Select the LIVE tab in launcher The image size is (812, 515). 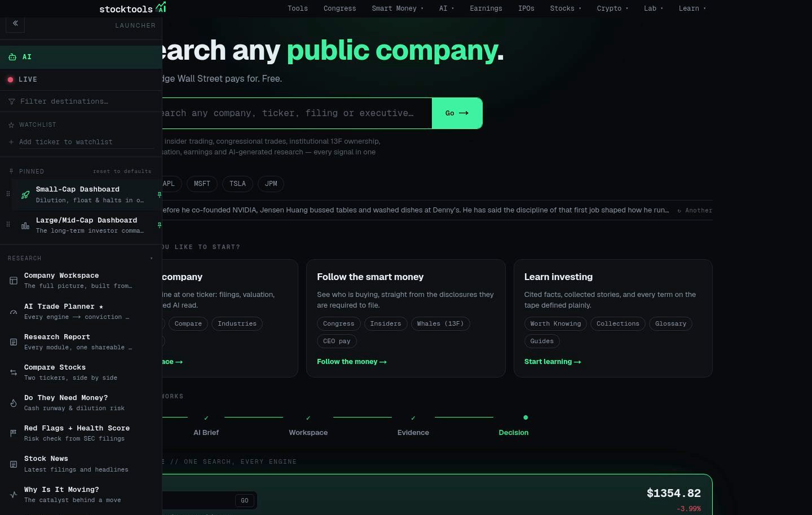click(x=81, y=79)
